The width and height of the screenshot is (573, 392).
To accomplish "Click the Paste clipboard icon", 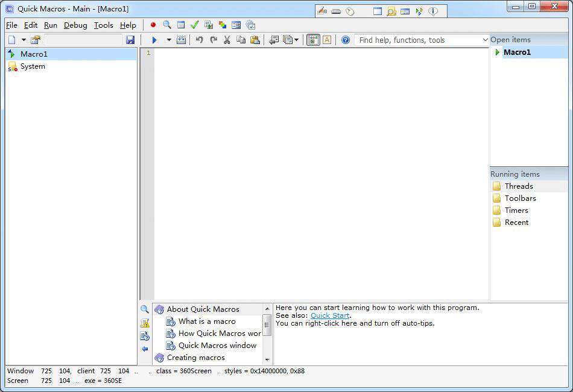I will pos(255,40).
